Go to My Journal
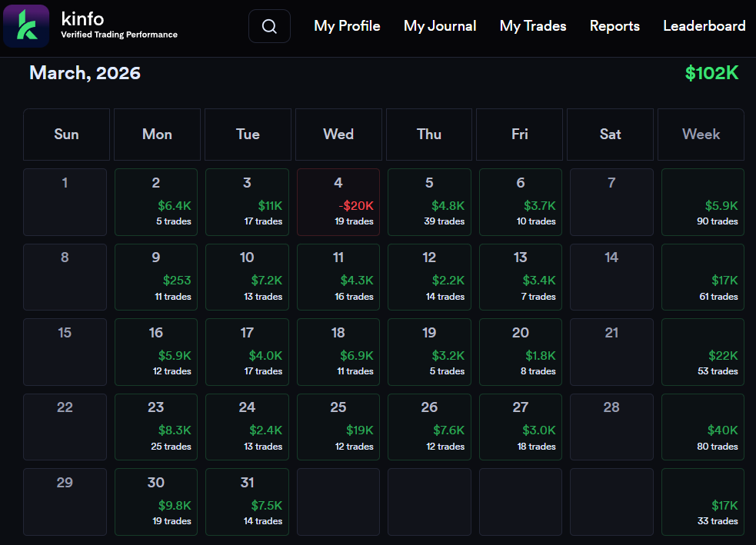This screenshot has width=756, height=545. 440,26
